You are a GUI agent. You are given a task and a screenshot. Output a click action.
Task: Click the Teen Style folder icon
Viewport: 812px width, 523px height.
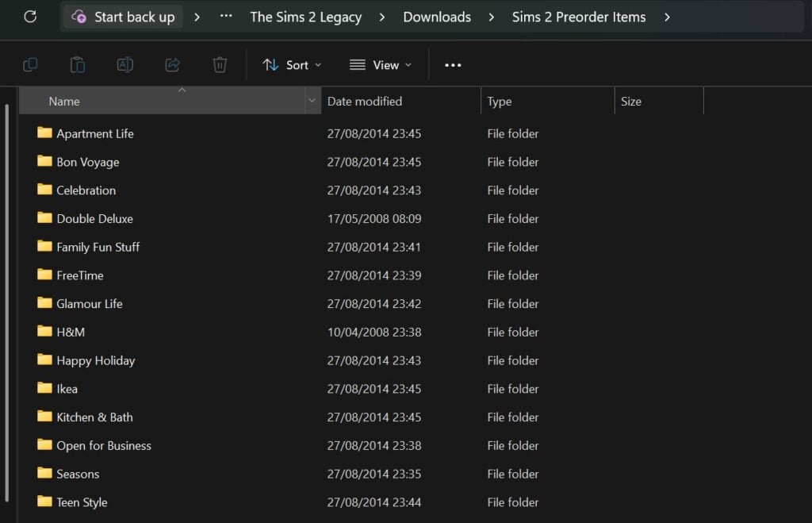pos(44,502)
